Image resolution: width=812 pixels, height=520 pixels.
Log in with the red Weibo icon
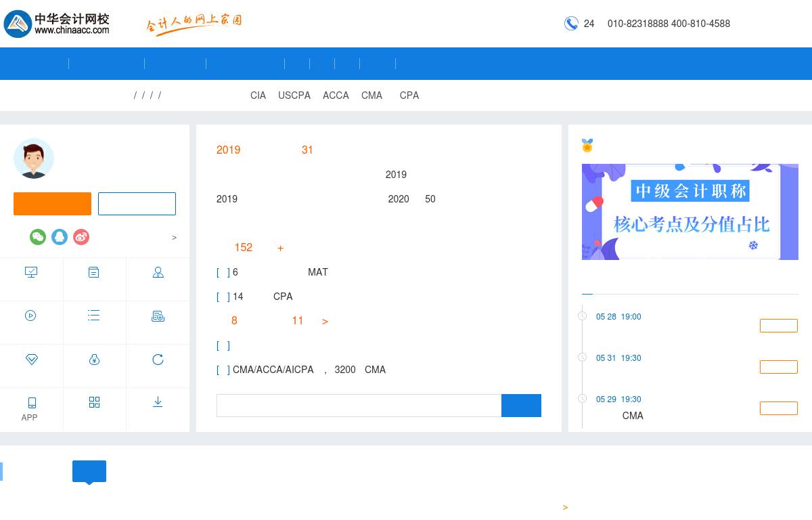click(81, 237)
